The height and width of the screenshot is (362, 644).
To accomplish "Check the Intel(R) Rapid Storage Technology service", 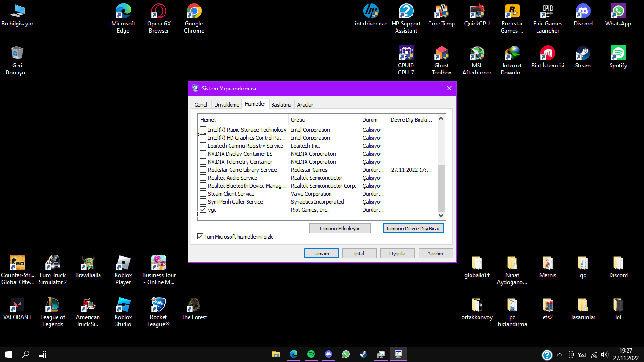I will (x=203, y=130).
